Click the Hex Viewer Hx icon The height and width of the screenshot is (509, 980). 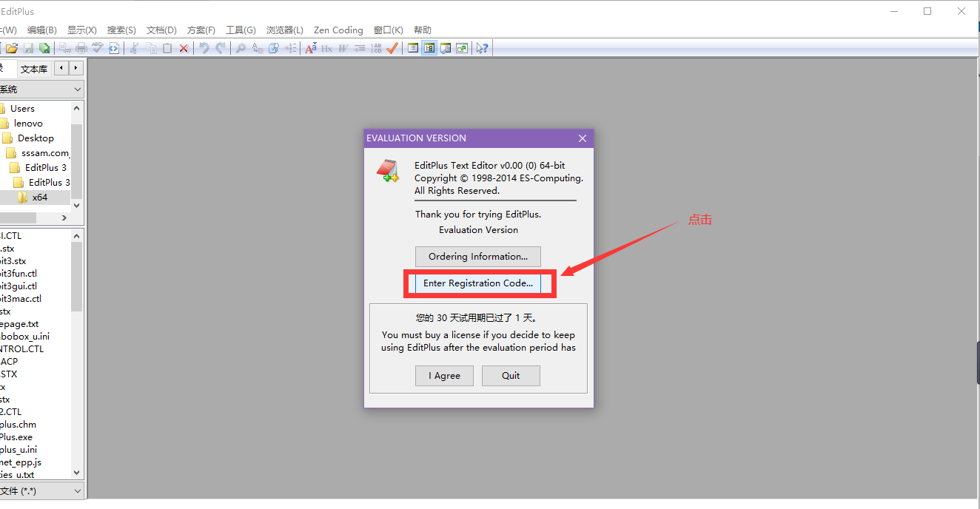326,48
